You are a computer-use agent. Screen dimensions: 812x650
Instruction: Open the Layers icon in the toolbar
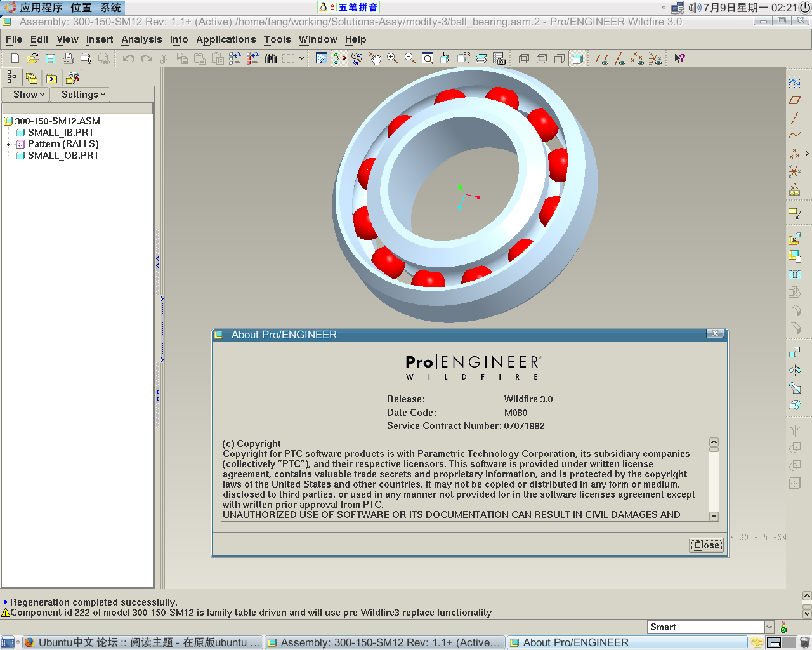(x=481, y=58)
